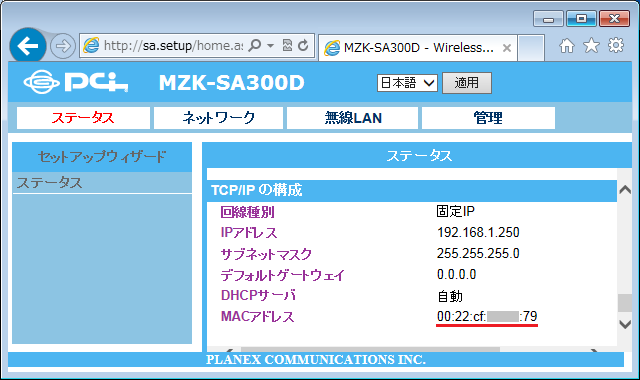Open a new blank tab
The image size is (640, 380).
[531, 48]
